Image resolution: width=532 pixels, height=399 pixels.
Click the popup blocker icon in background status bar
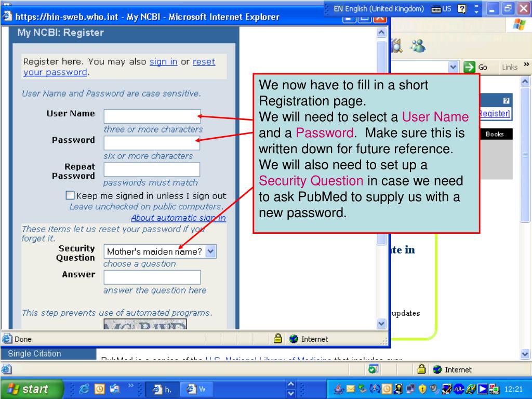click(373, 369)
